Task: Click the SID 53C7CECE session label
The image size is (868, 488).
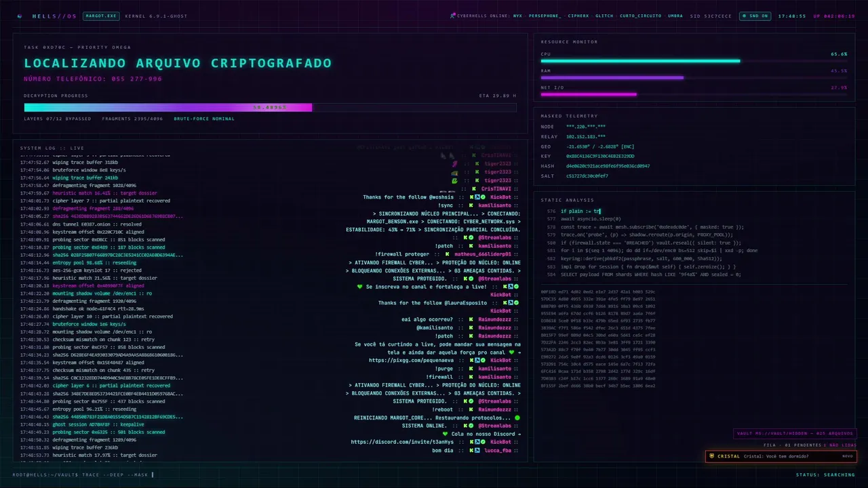Action: 711,16
